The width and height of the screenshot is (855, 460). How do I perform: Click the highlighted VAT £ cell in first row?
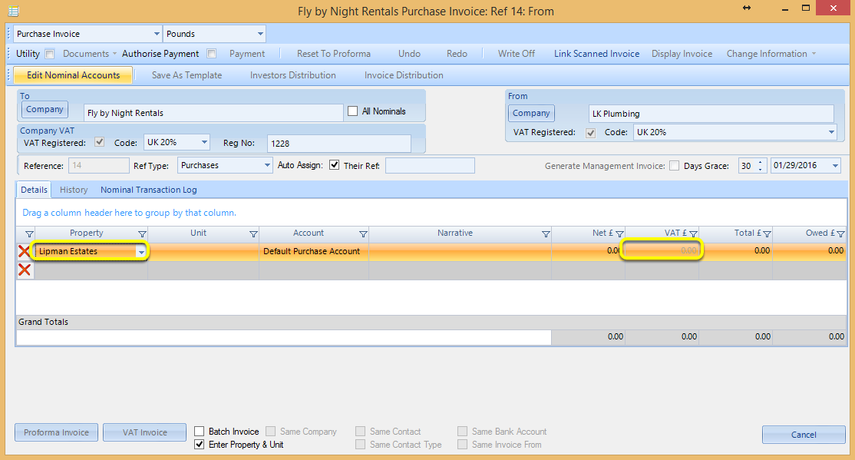coord(661,251)
